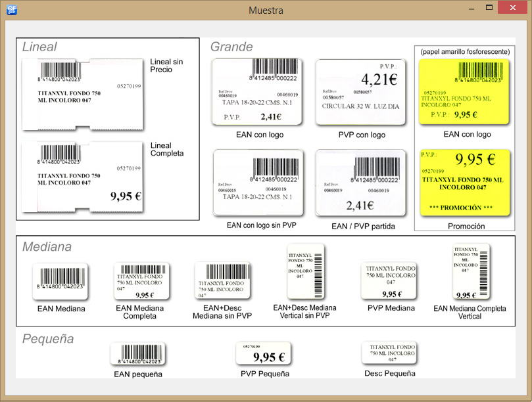Select the PVP Mediana label sample

(x=389, y=280)
